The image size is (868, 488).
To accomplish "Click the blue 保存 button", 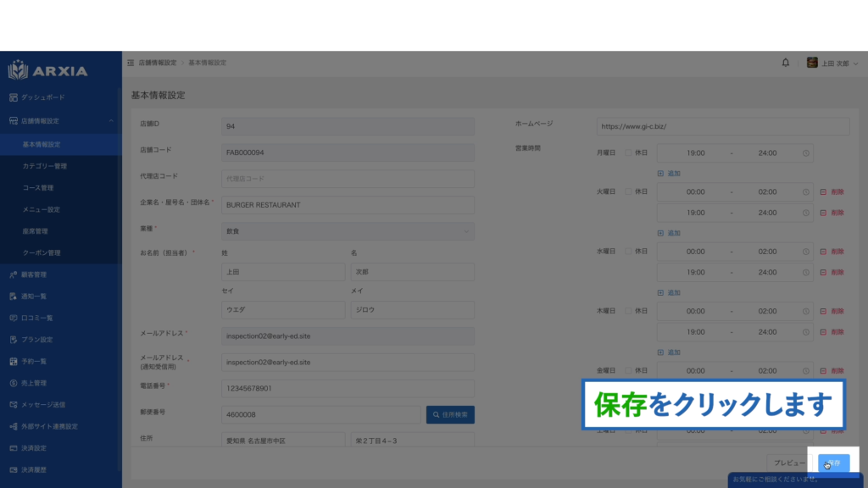I will [x=834, y=463].
